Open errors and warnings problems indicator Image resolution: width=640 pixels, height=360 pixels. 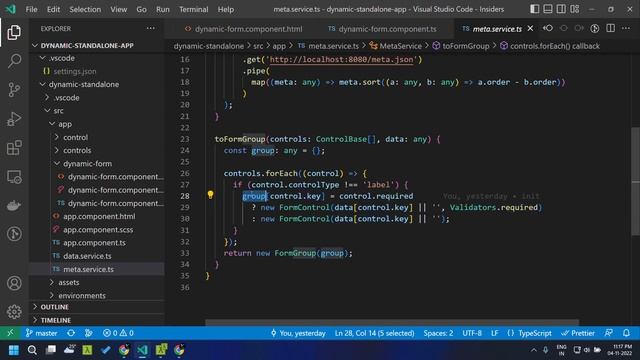tap(118, 333)
